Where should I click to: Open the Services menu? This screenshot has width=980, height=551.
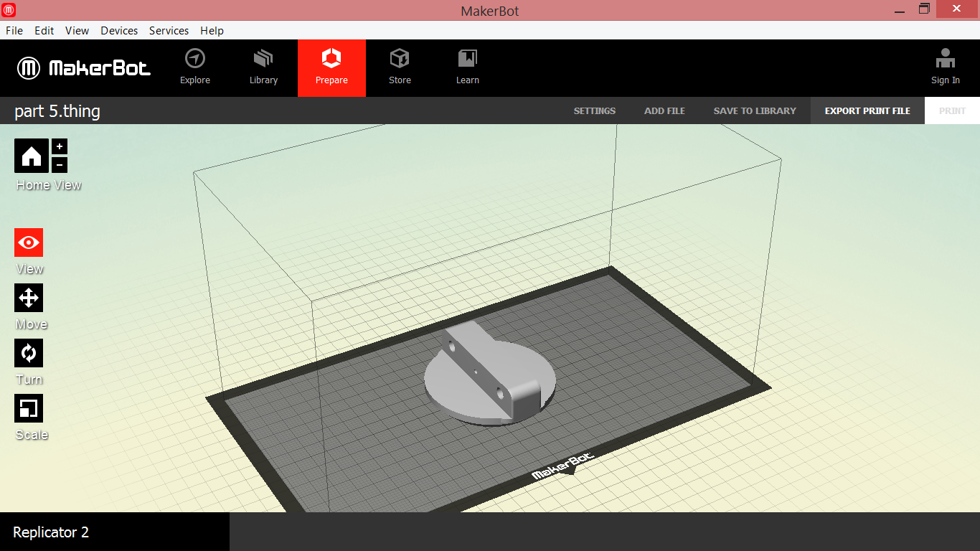pyautogui.click(x=169, y=31)
